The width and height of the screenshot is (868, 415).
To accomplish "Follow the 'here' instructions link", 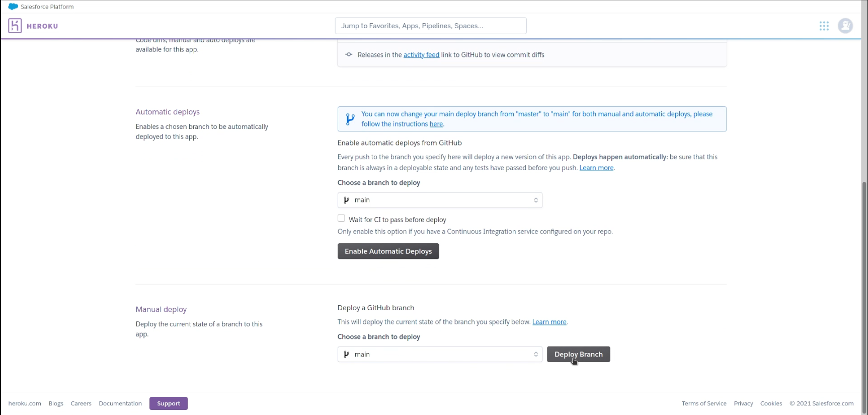I will coord(436,124).
